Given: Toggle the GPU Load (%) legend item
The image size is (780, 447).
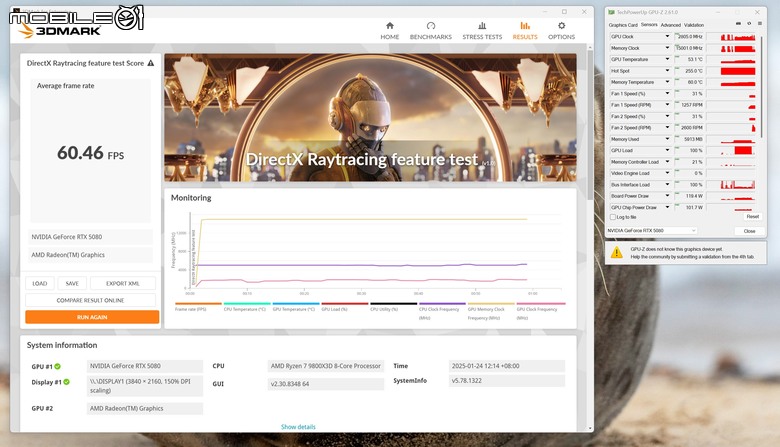Looking at the screenshot, I should point(344,307).
